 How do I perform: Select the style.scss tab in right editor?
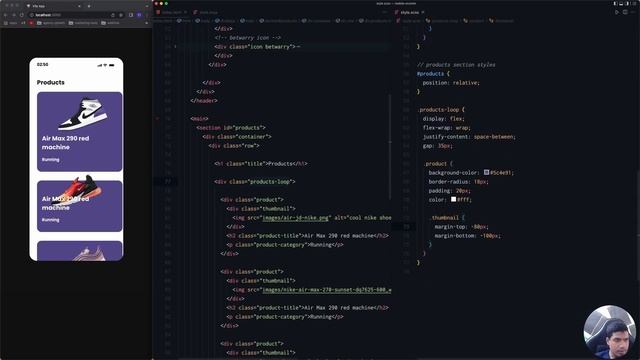pyautogui.click(x=409, y=12)
